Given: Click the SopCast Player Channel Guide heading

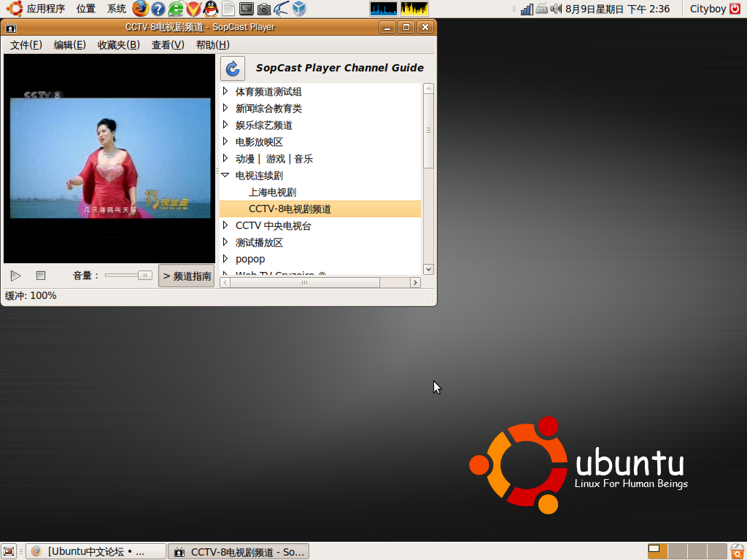Looking at the screenshot, I should 340,68.
